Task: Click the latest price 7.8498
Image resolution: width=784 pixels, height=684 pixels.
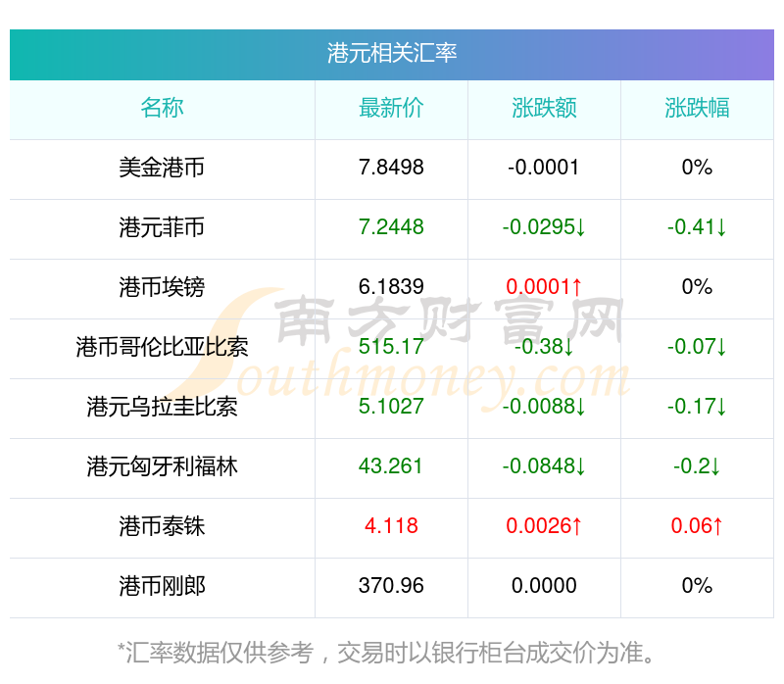Action: (x=391, y=168)
